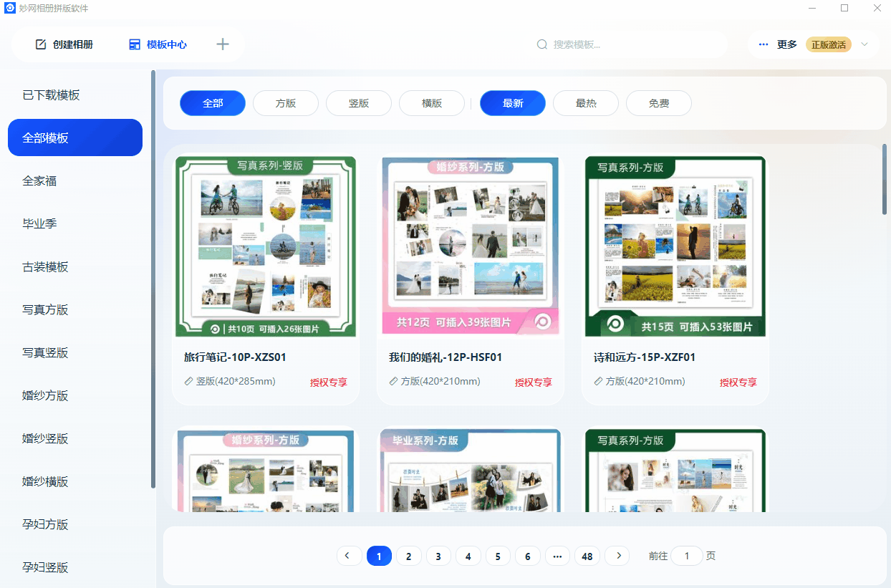The image size is (891, 588).
Task: Select page 1 in pagination
Action: coord(379,556)
